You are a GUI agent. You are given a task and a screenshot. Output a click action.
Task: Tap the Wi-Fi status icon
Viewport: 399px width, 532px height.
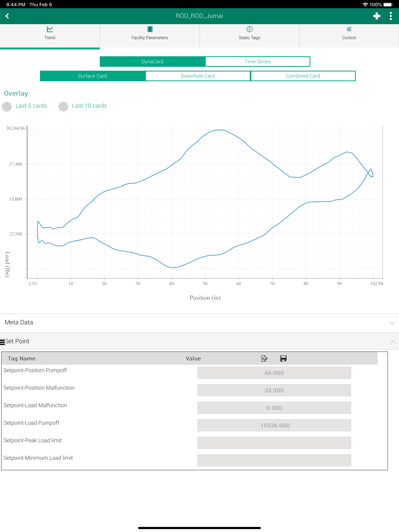[365, 4]
